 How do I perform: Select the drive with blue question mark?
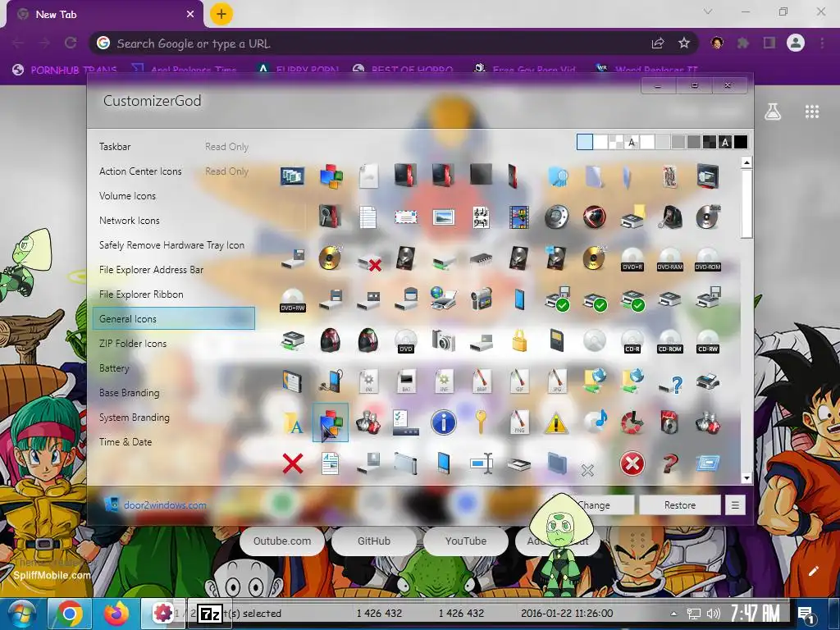coord(670,385)
